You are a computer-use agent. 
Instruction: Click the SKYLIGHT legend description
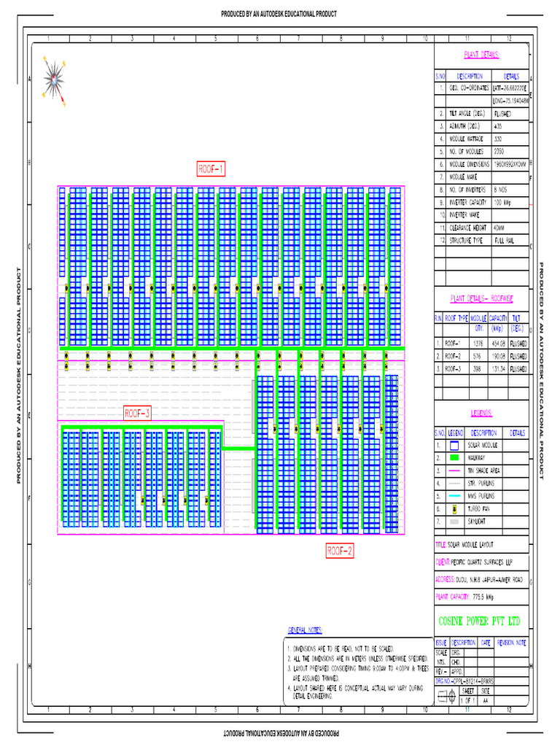pos(477,522)
